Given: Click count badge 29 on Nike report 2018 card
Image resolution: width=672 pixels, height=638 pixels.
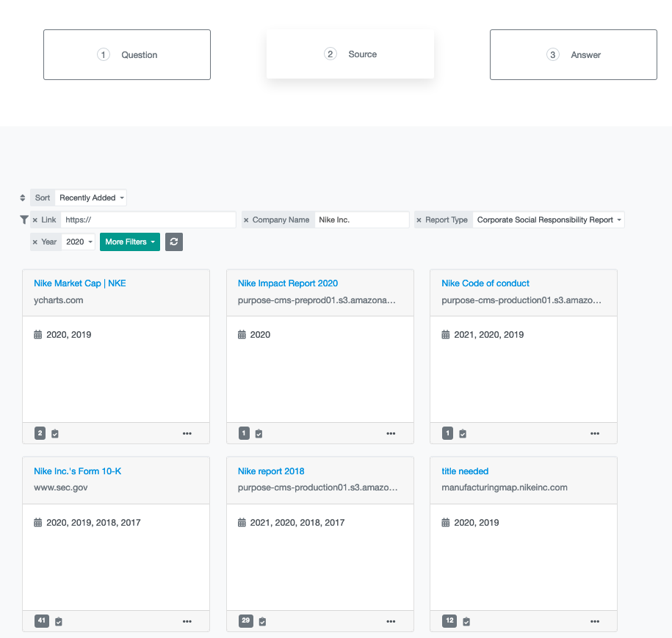Looking at the screenshot, I should pyautogui.click(x=245, y=621).
